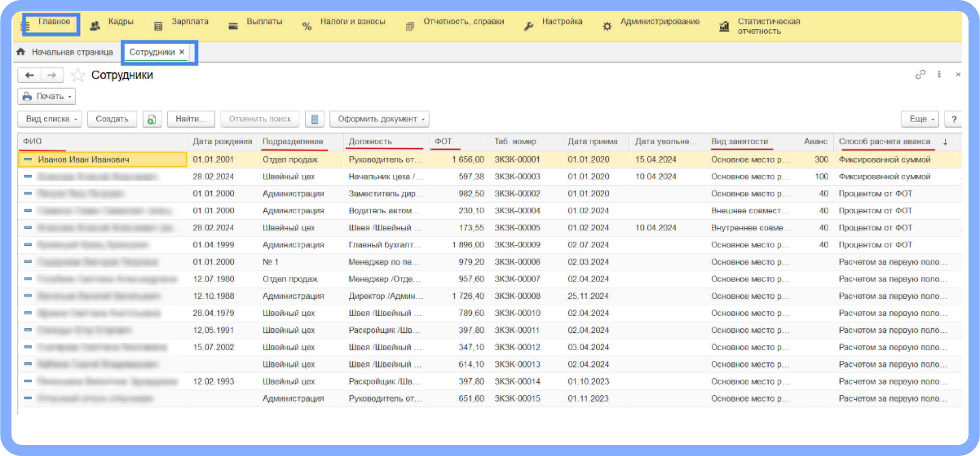Switch to Налоги и взносы section
This screenshot has height=456, width=980.
tap(352, 22)
